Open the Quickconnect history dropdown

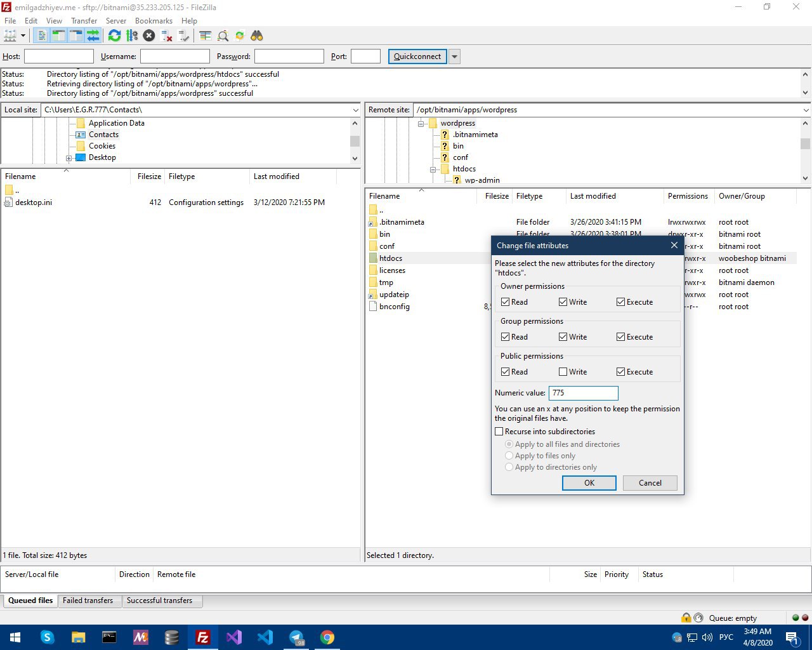[454, 56]
